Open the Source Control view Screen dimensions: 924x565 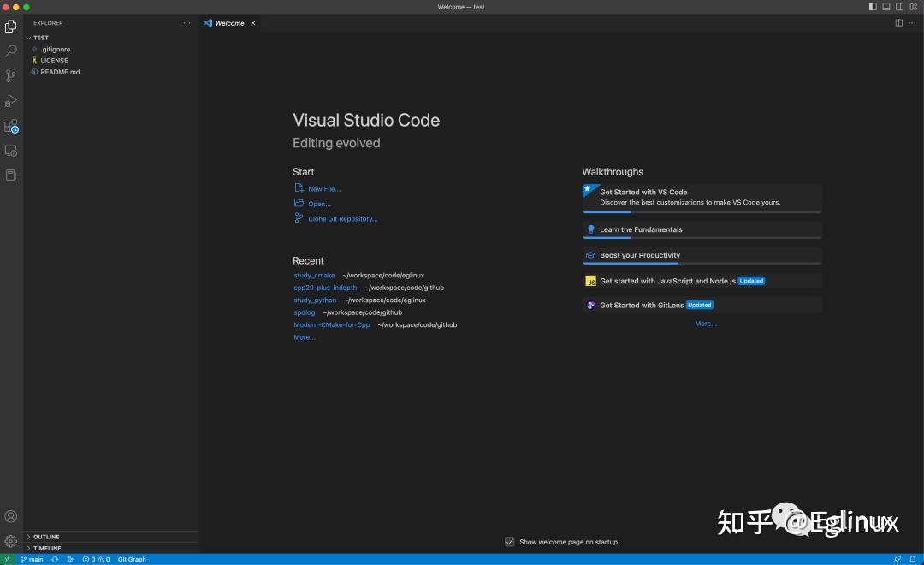click(x=10, y=75)
